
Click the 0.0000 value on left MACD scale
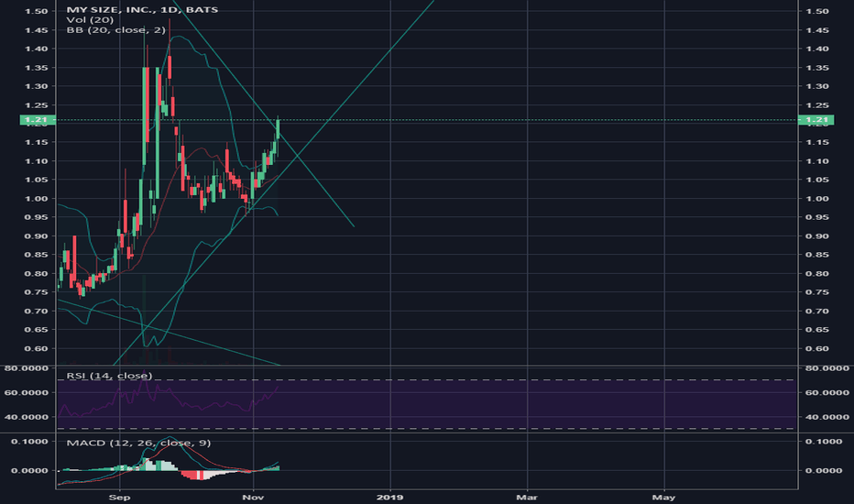click(x=30, y=470)
